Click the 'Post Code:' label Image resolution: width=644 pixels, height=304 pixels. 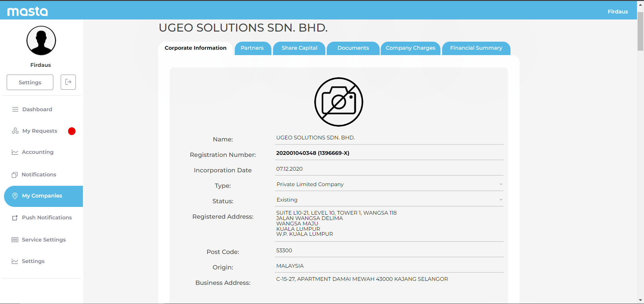point(223,252)
